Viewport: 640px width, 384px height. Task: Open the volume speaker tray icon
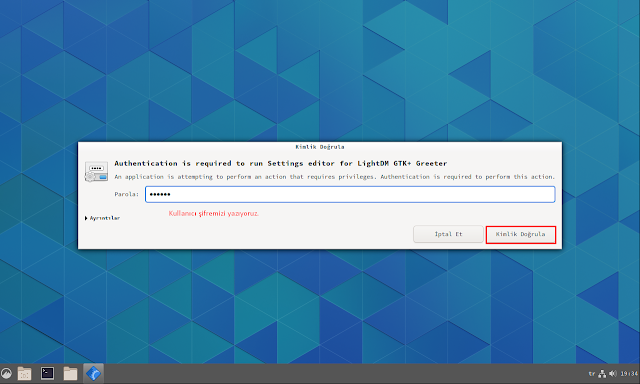click(613, 374)
